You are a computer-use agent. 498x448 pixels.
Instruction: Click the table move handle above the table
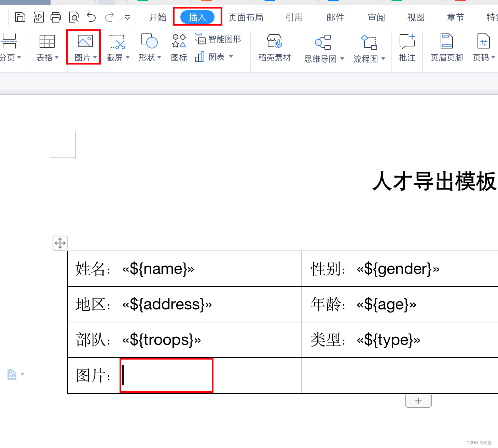(x=60, y=243)
